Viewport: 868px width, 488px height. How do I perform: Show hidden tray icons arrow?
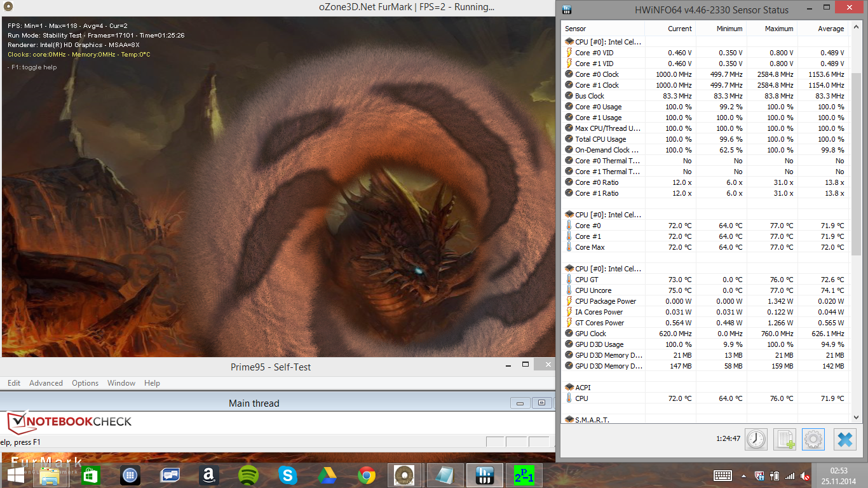coord(743,475)
